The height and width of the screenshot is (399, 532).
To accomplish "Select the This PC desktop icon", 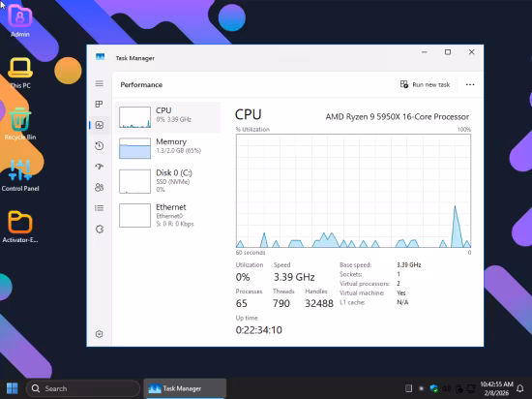I will pyautogui.click(x=20, y=73).
